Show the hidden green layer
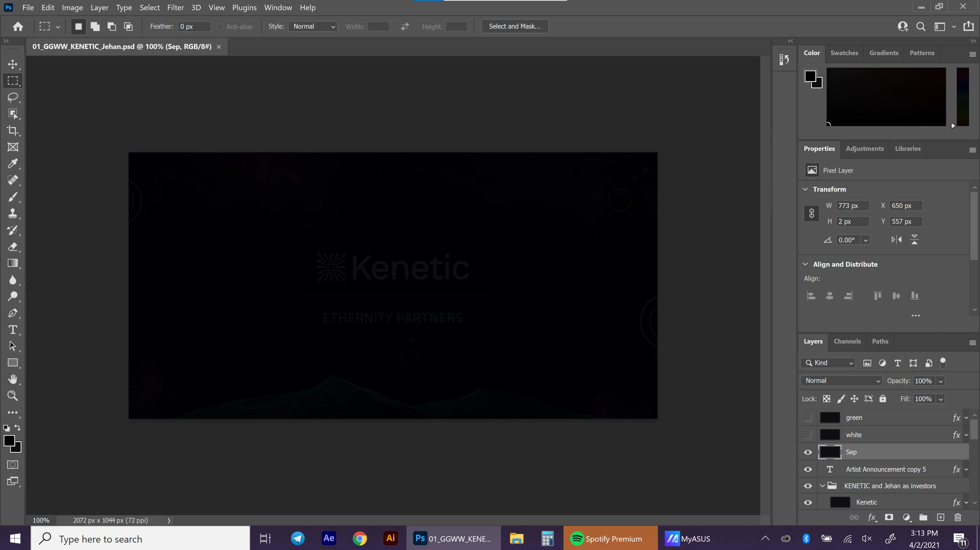The height and width of the screenshot is (550, 980). tap(808, 418)
